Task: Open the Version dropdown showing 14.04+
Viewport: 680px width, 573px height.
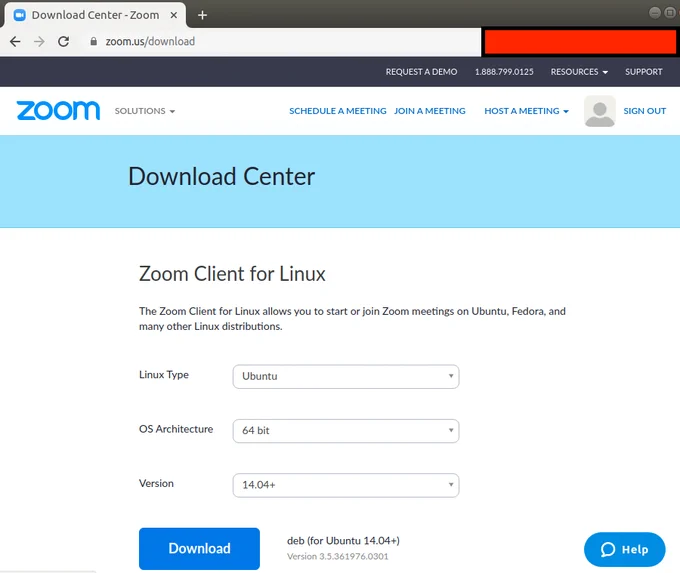Action: [346, 485]
